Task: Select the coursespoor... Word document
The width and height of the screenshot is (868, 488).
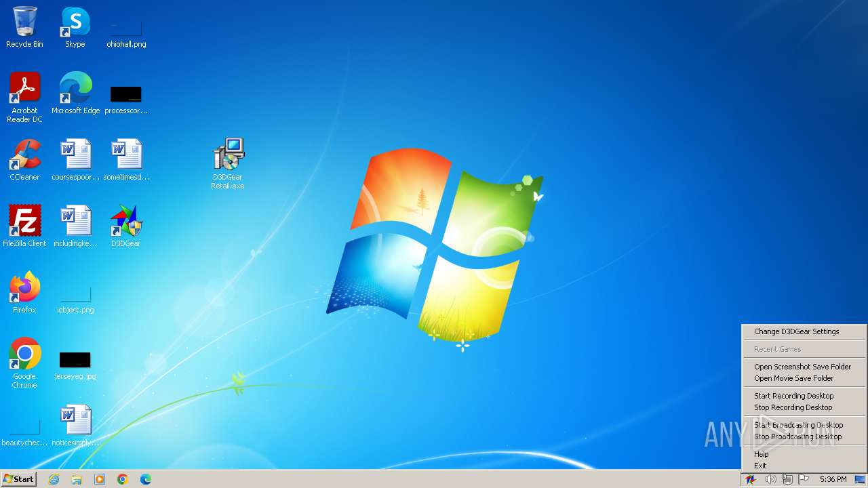Action: (x=75, y=160)
